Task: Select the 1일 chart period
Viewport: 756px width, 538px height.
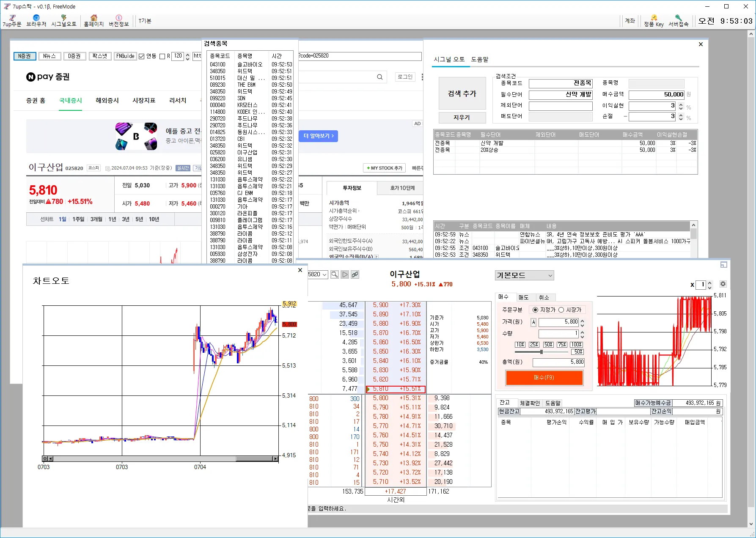Action: coord(63,219)
